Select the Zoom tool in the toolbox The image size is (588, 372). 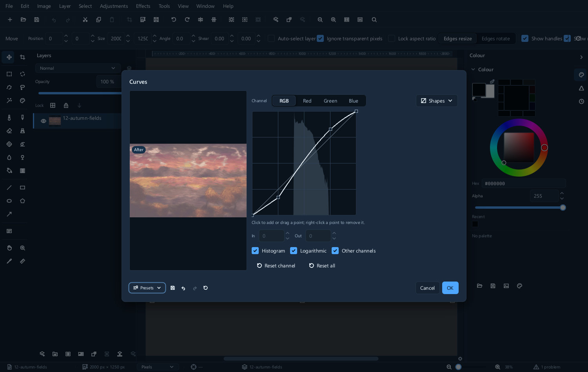pos(22,248)
